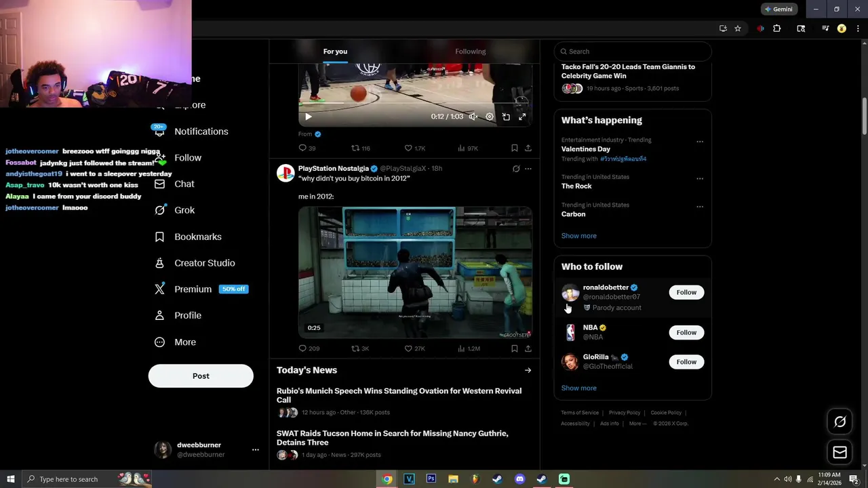
Task: Open PlayStation Nostalgia post Grok icon
Action: [x=516, y=169]
